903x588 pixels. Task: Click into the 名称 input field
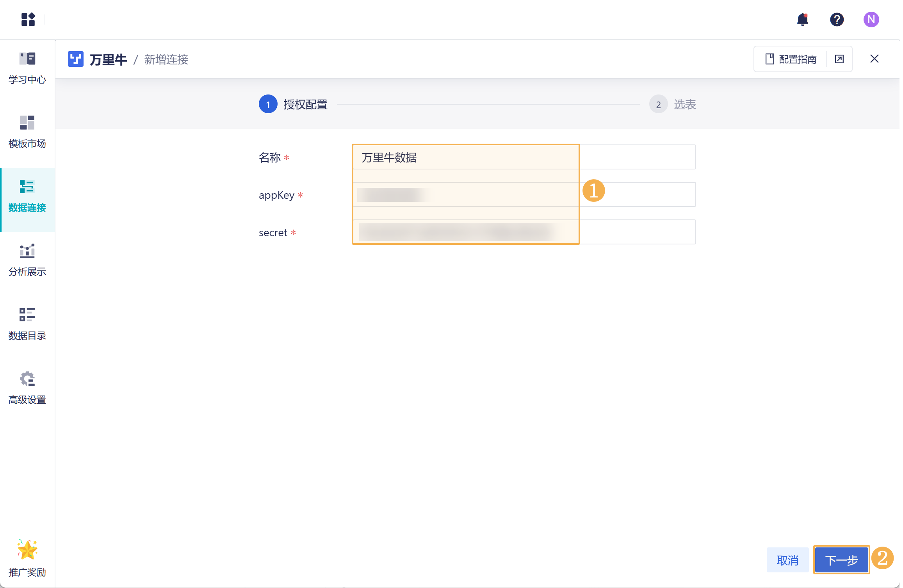point(523,157)
